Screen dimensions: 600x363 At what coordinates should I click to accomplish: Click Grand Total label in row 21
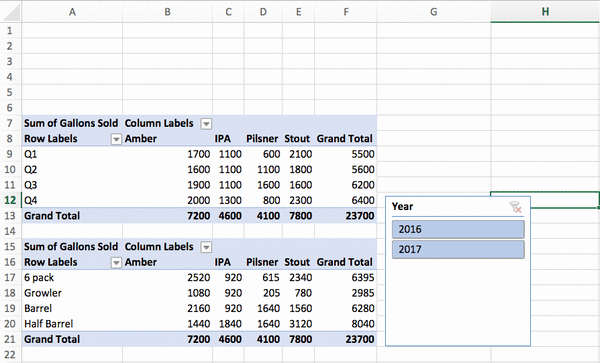tap(52, 339)
